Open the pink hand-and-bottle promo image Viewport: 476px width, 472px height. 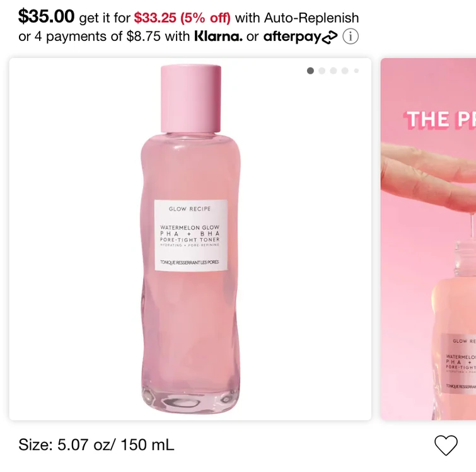pyautogui.click(x=428, y=239)
